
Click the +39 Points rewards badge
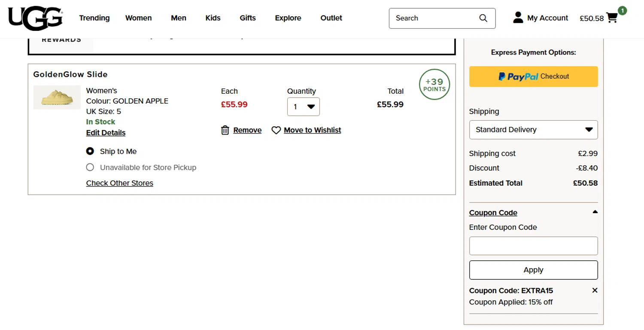[x=434, y=84]
